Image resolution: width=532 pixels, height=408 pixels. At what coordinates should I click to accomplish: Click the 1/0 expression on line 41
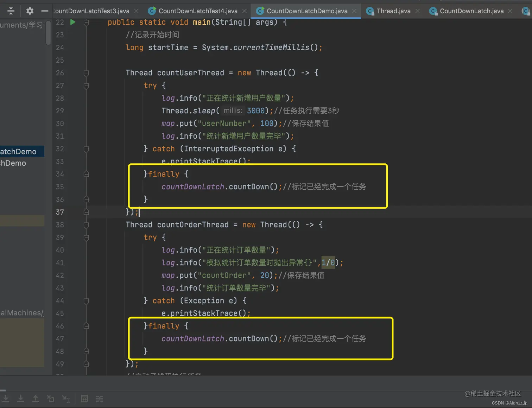(x=328, y=263)
